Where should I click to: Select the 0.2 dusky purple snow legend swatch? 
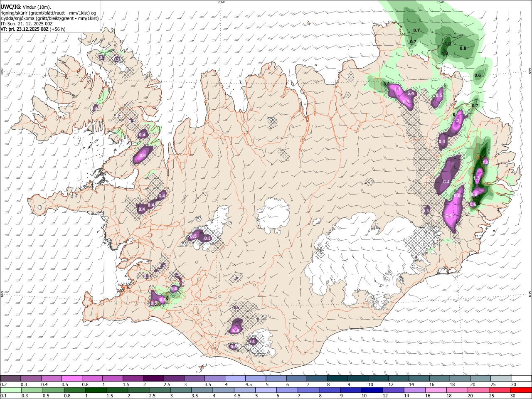[x=10, y=379]
